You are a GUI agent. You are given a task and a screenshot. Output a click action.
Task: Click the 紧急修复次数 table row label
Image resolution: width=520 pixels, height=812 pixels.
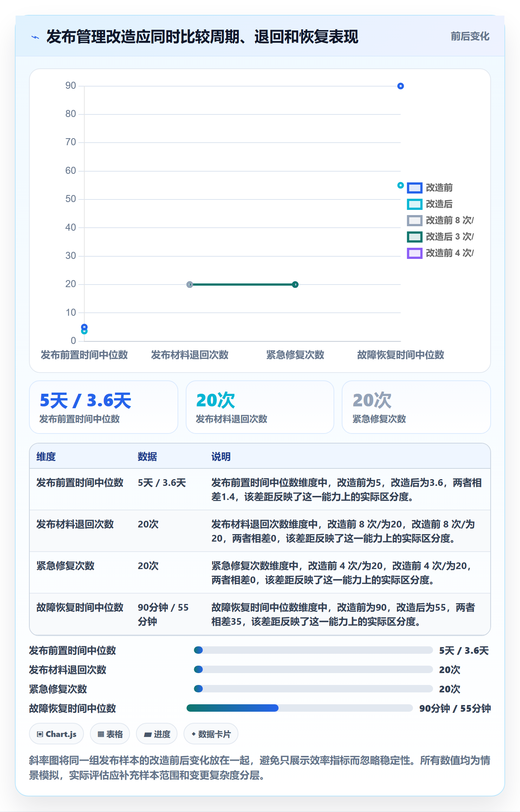tap(65, 566)
